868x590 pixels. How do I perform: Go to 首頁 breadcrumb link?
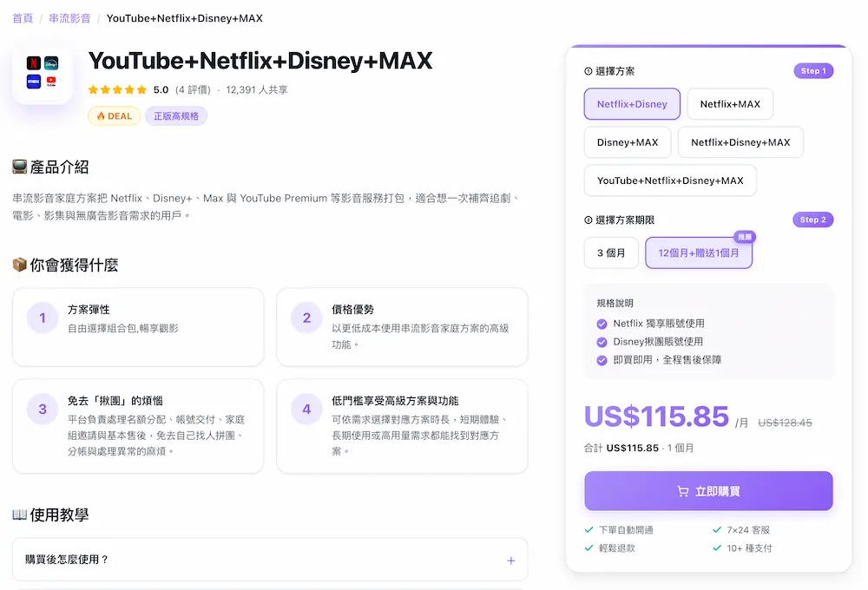coord(23,18)
